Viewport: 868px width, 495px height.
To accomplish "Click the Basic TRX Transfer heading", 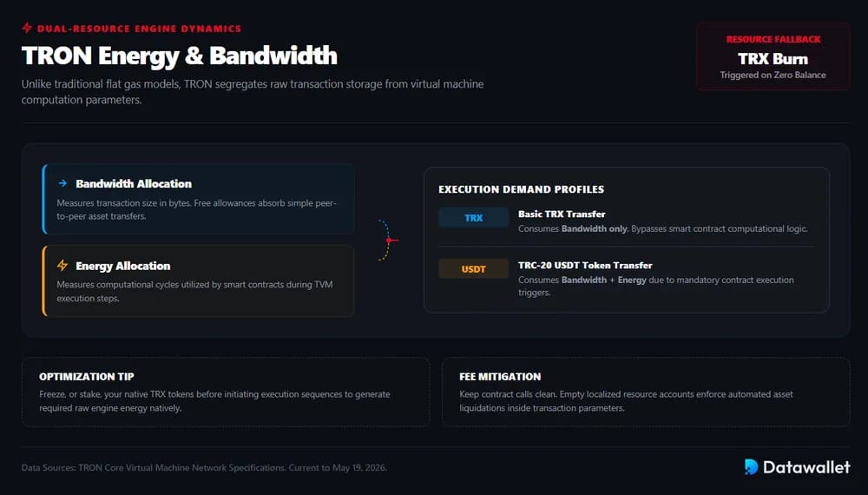I will [562, 214].
